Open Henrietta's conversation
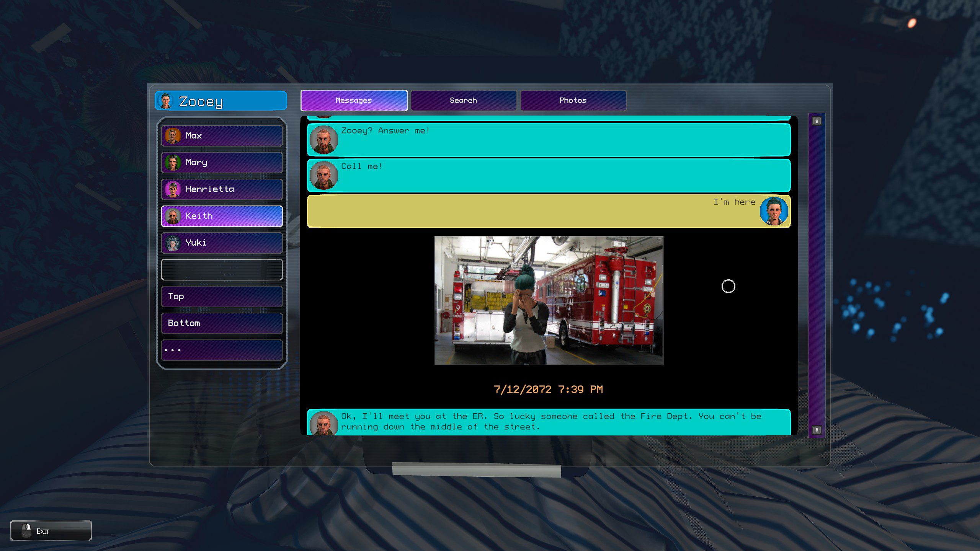The image size is (980, 551). click(222, 189)
